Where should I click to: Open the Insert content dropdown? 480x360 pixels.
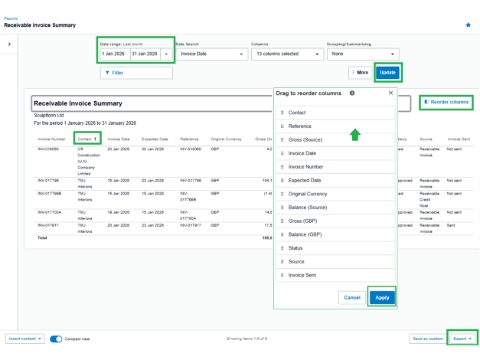25,339
